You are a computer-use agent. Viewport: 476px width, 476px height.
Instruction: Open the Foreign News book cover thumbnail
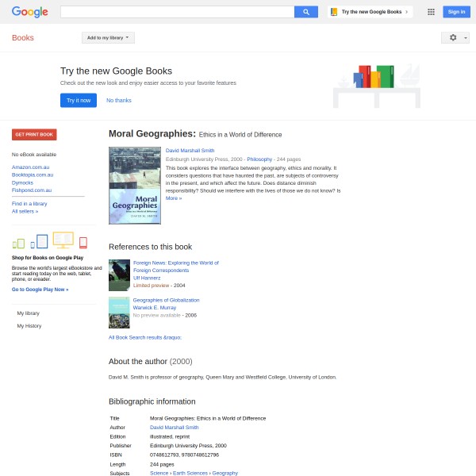click(119, 275)
